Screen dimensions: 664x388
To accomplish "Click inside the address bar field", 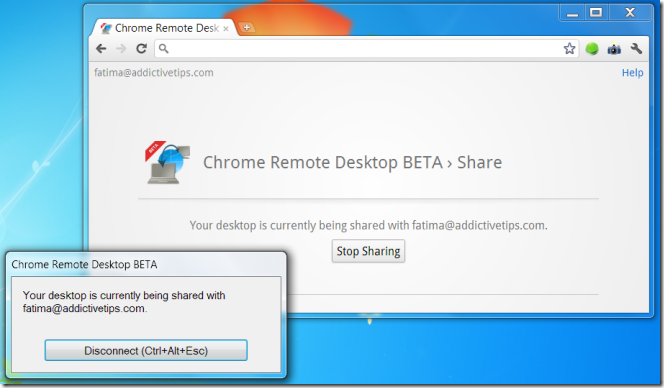I will pyautogui.click(x=366, y=49).
